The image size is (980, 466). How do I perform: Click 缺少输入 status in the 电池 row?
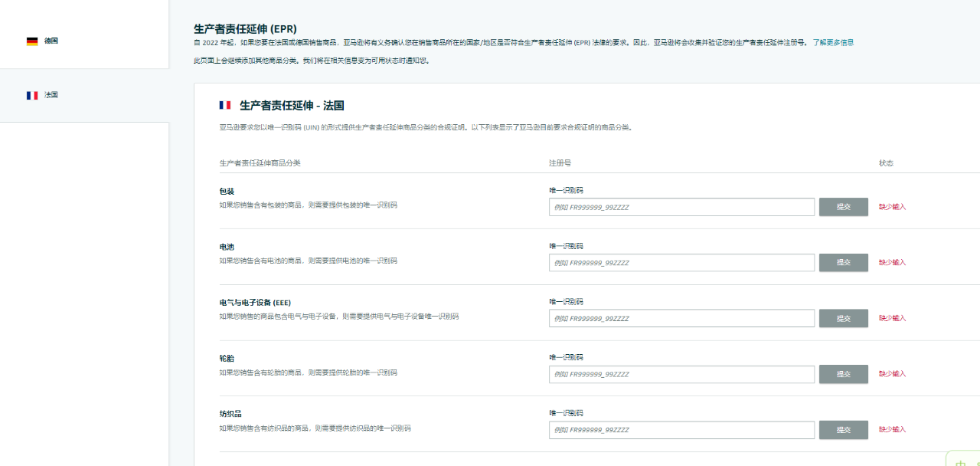point(892,263)
